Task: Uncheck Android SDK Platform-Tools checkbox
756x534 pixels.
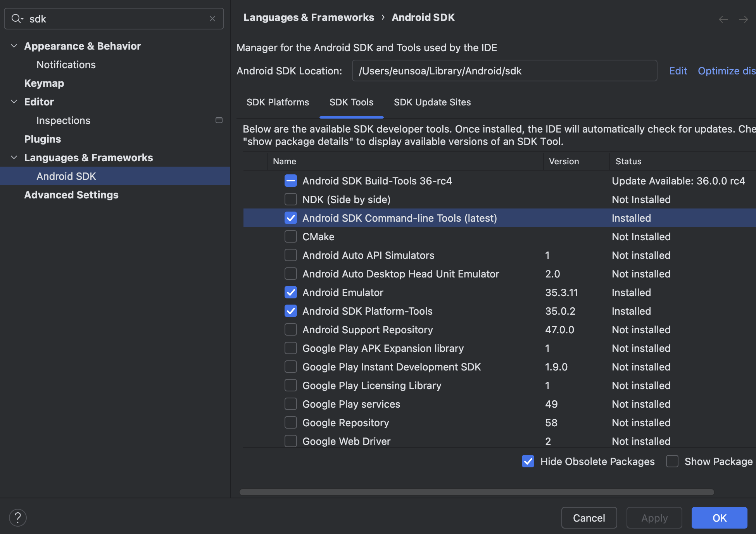Action: (291, 311)
